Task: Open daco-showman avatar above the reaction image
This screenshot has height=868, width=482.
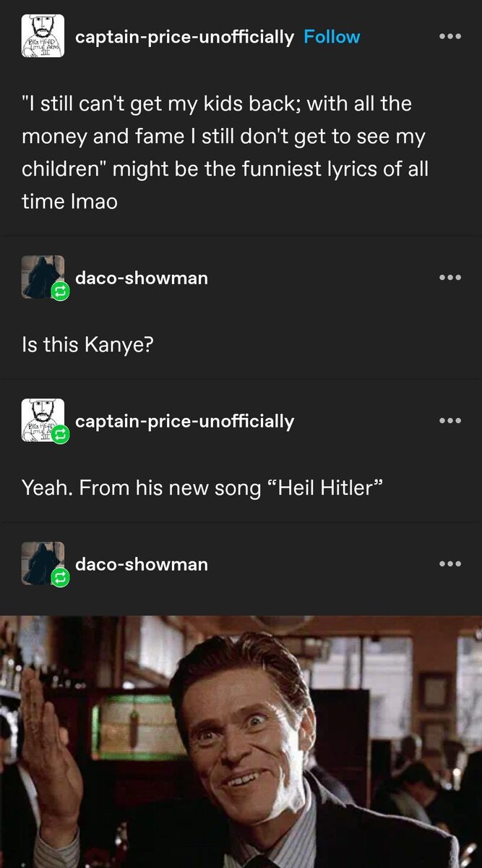Action: [x=43, y=563]
